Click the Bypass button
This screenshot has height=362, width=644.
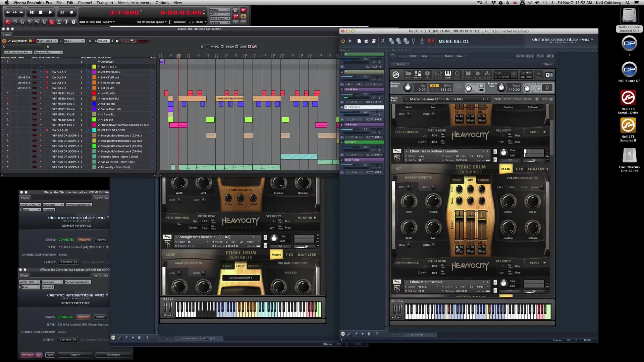548,64
